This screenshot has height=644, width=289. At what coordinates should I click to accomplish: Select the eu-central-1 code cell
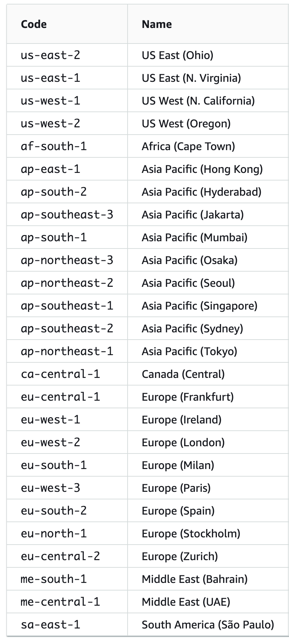[x=60, y=397]
